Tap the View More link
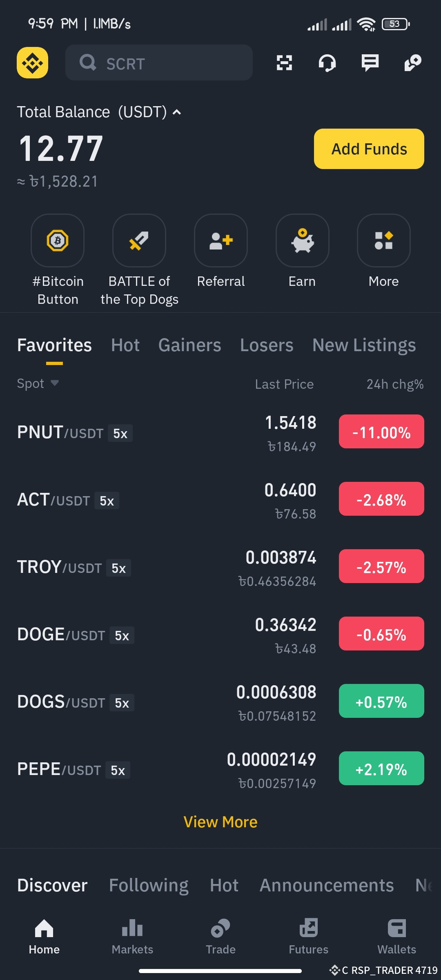The width and height of the screenshot is (441, 980). (220, 822)
